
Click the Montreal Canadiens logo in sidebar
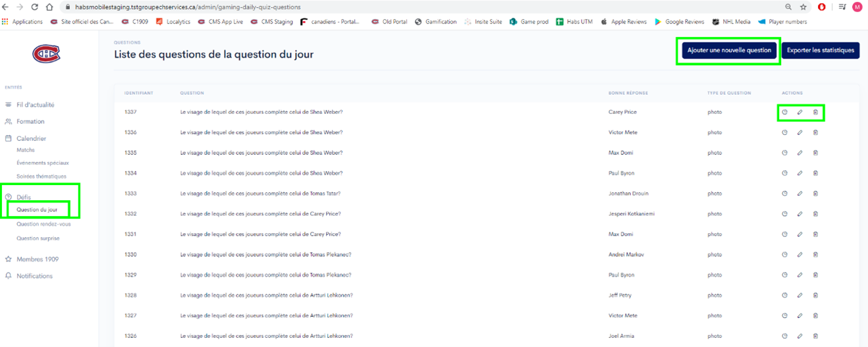[46, 53]
